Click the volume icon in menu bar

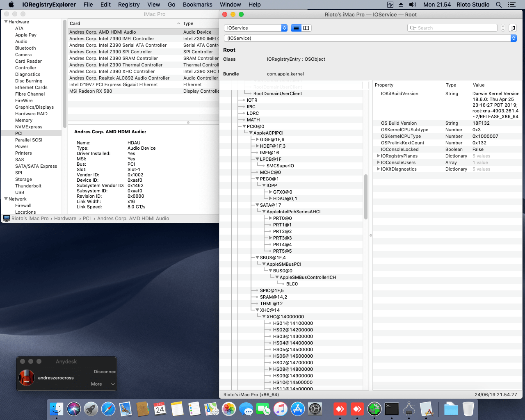[x=413, y=5]
